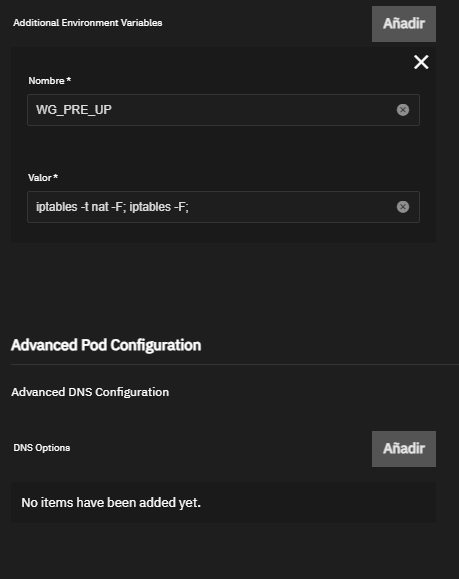Click the 'No items have been added yet' message
Viewport: 459px width, 579px height.
point(111,502)
